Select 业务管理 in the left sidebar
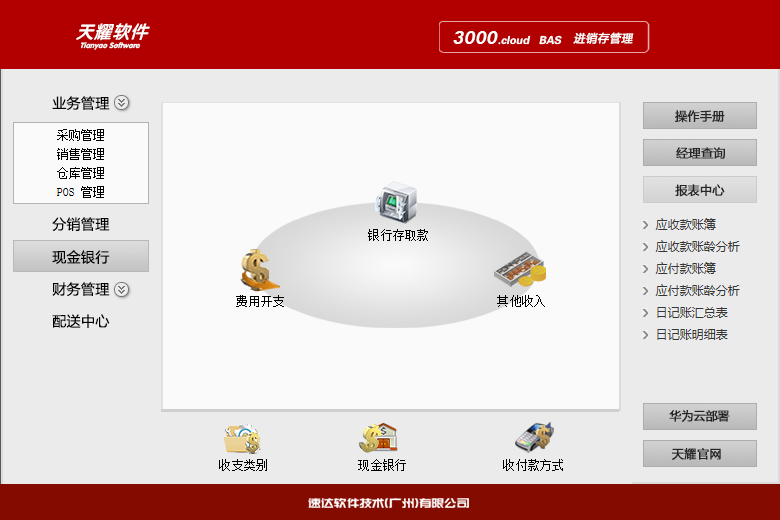Image resolution: width=780 pixels, height=520 pixels. (81, 103)
